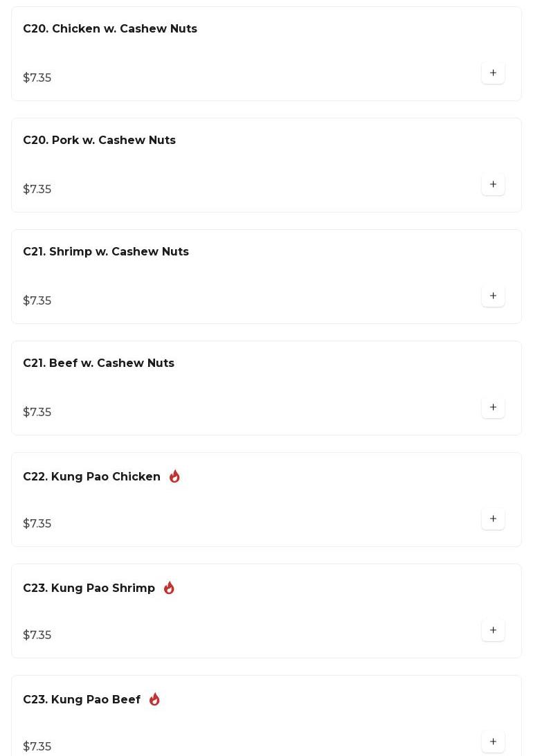Click spicy flame icon beside Kung Pao Chicken

tap(174, 476)
